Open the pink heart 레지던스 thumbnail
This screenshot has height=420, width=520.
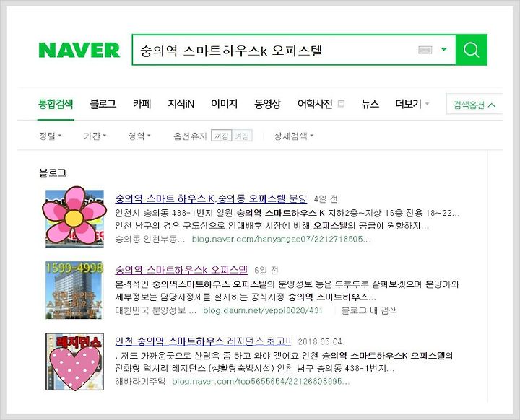pos(74,362)
